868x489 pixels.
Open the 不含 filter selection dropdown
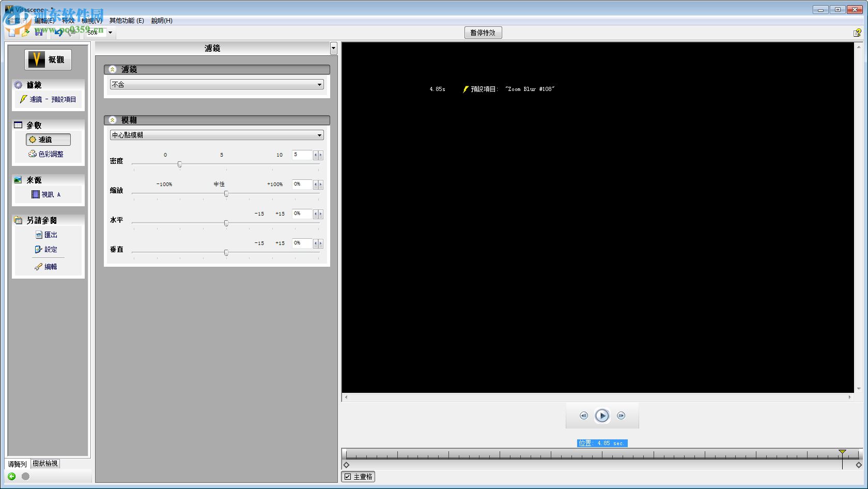click(319, 84)
